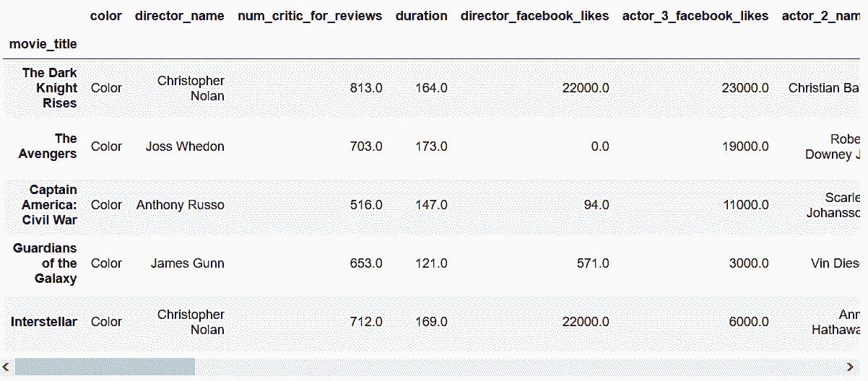The height and width of the screenshot is (381, 868).
Task: Click the color column header
Action: [106, 16]
